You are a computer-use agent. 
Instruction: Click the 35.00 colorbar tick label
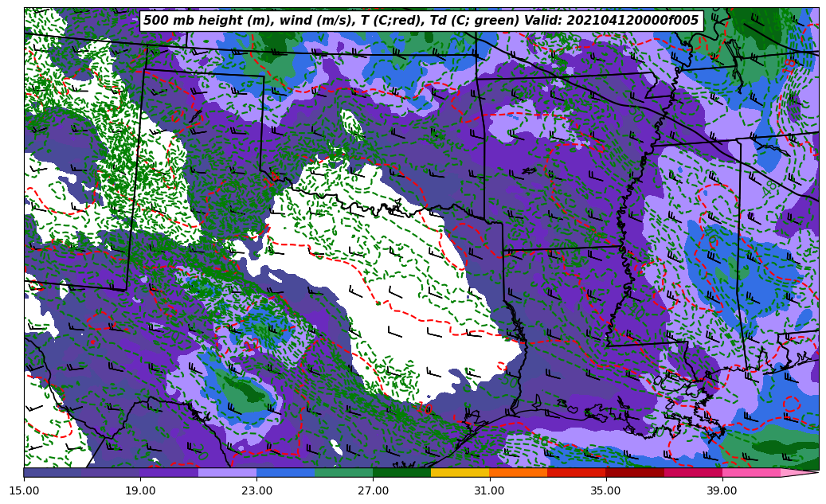point(606,490)
